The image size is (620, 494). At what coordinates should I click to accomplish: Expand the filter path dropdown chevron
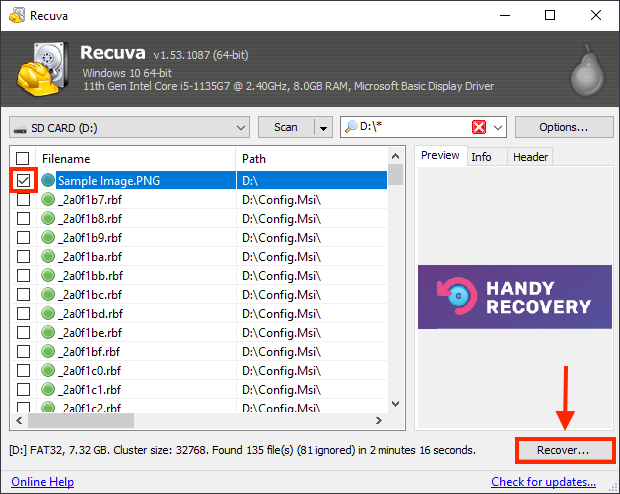coord(498,127)
